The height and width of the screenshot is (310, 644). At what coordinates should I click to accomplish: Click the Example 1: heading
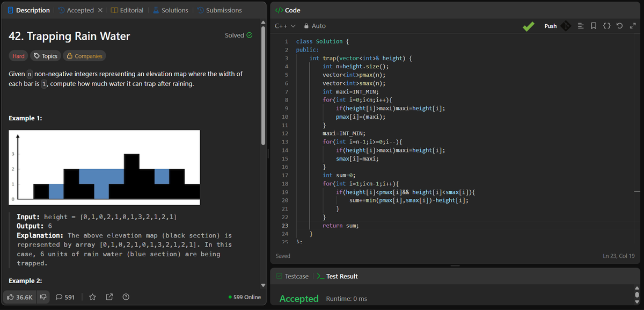pyautogui.click(x=26, y=118)
